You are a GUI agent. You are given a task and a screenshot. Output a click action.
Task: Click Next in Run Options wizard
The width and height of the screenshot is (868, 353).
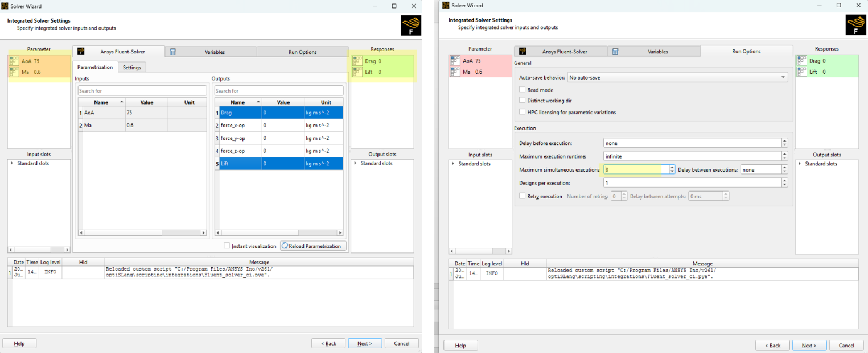click(x=809, y=346)
